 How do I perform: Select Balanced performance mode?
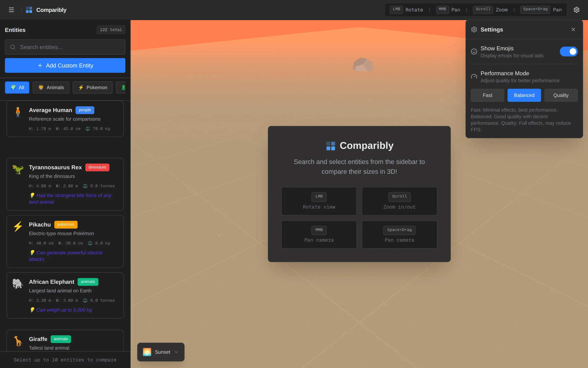pos(524,95)
